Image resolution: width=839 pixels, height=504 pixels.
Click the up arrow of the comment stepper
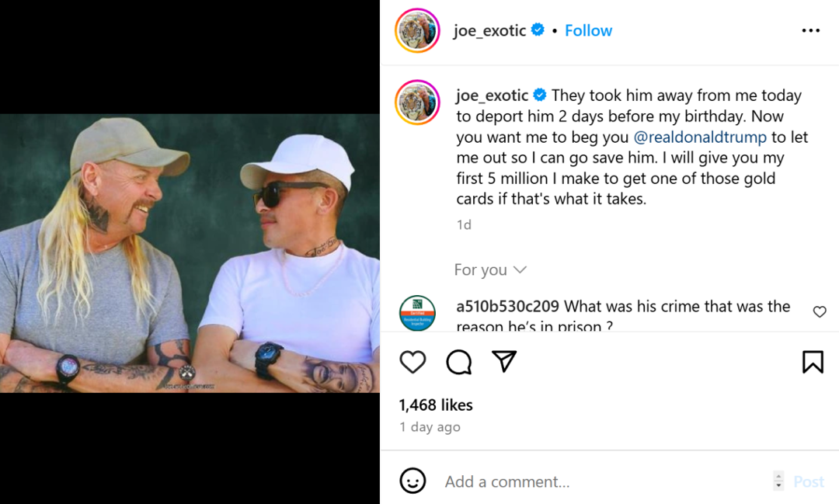point(778,476)
